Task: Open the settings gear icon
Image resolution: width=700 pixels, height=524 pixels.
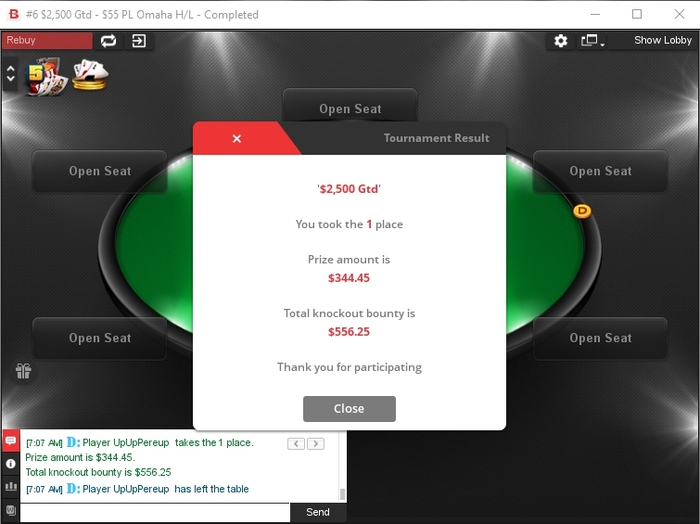Action: coord(561,41)
